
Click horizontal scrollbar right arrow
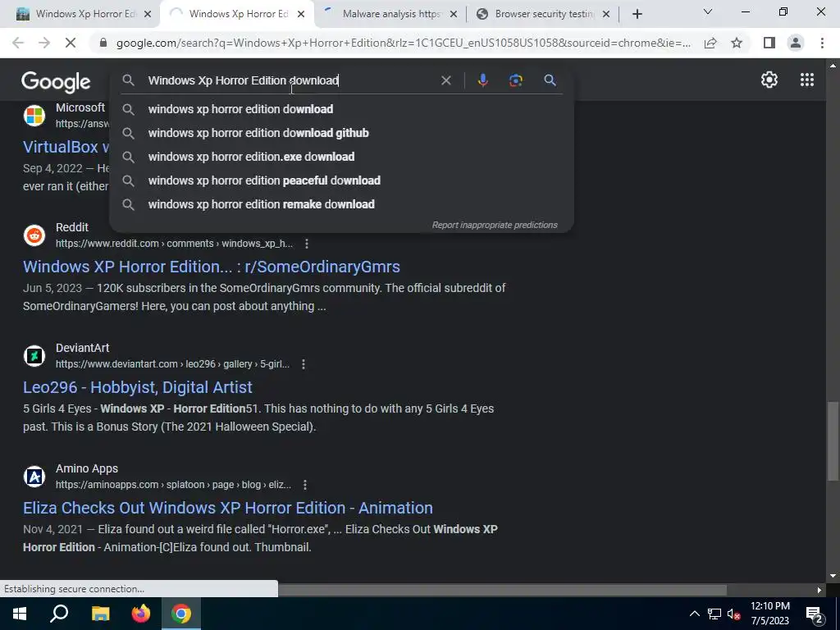pos(819,590)
